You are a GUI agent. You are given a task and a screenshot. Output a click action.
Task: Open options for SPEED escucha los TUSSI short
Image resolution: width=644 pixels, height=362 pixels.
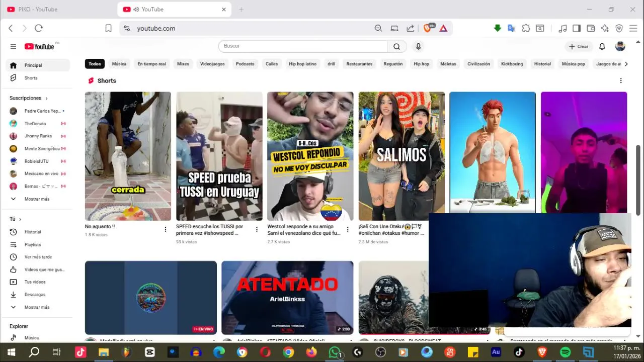point(257,229)
